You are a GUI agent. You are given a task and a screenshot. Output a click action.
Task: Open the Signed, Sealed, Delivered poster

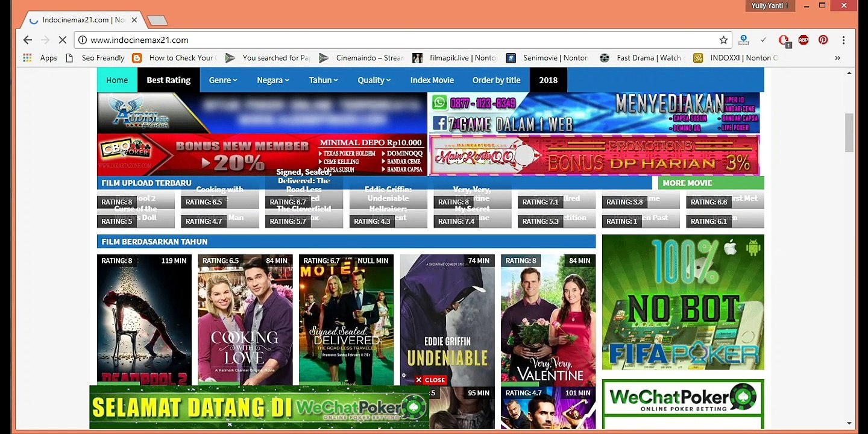pyautogui.click(x=347, y=319)
